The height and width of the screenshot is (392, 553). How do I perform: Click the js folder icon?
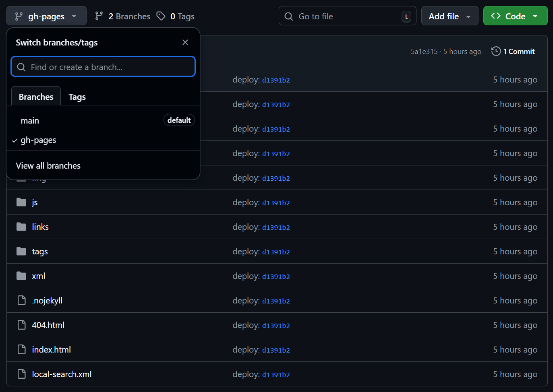[x=21, y=202]
